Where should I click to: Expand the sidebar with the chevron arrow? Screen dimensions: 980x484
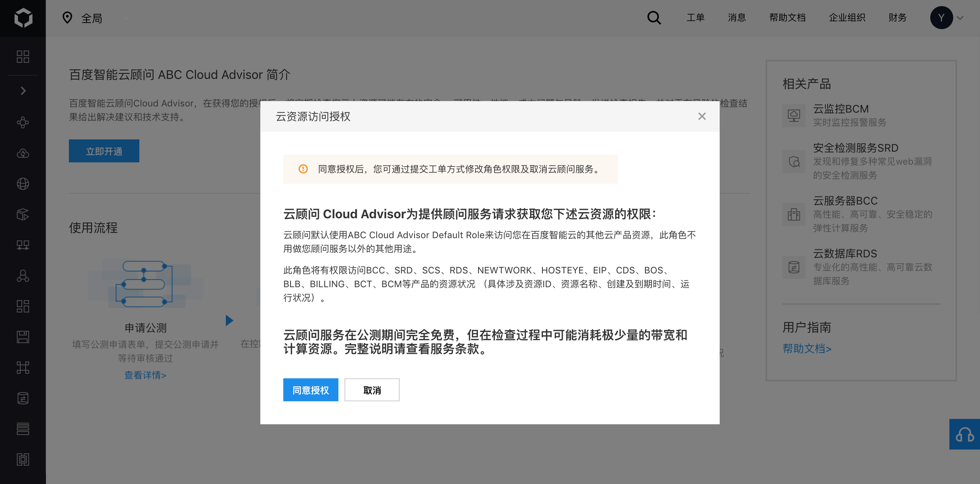pyautogui.click(x=23, y=91)
